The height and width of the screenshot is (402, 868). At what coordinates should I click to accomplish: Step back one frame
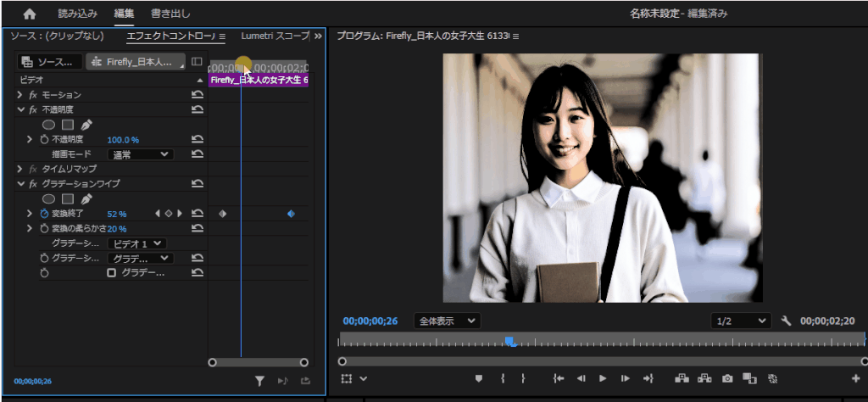581,379
